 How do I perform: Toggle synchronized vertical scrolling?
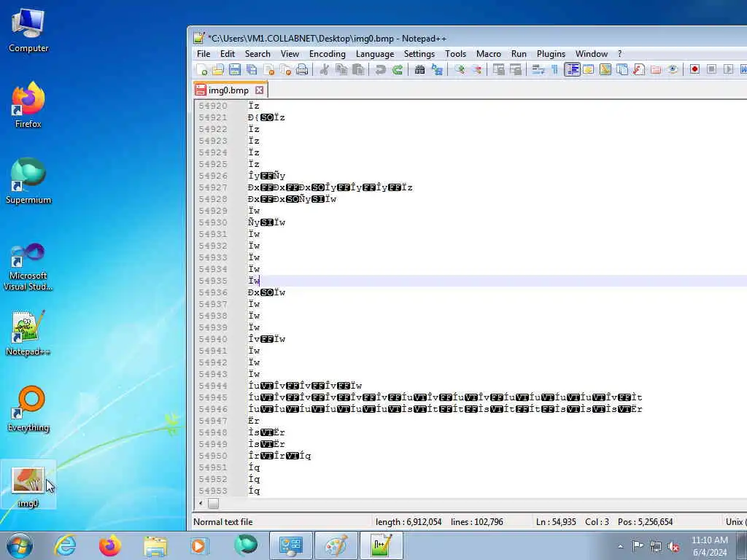498,70
